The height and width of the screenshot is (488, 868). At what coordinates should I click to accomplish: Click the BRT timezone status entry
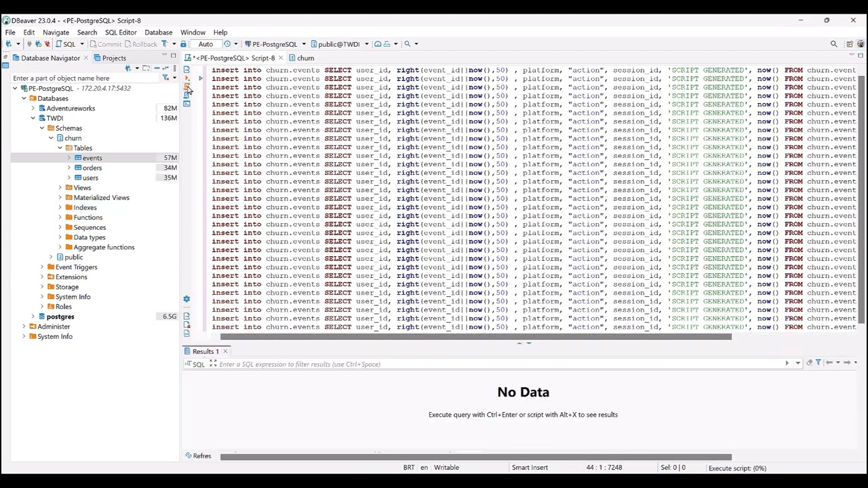click(409, 468)
